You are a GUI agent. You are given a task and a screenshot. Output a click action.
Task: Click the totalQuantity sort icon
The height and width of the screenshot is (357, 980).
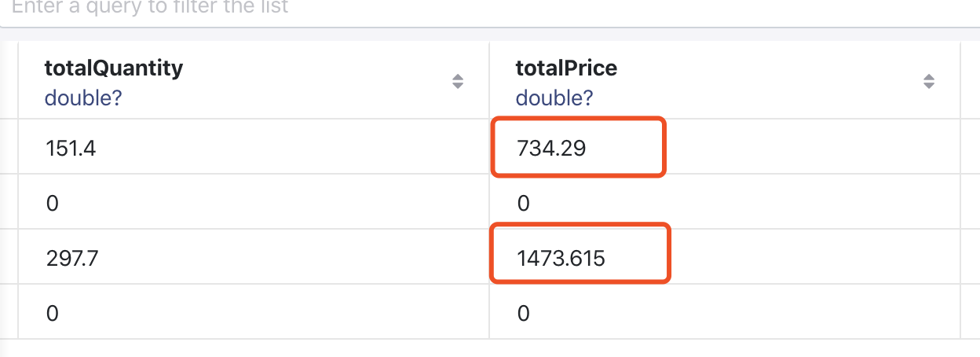point(458,81)
